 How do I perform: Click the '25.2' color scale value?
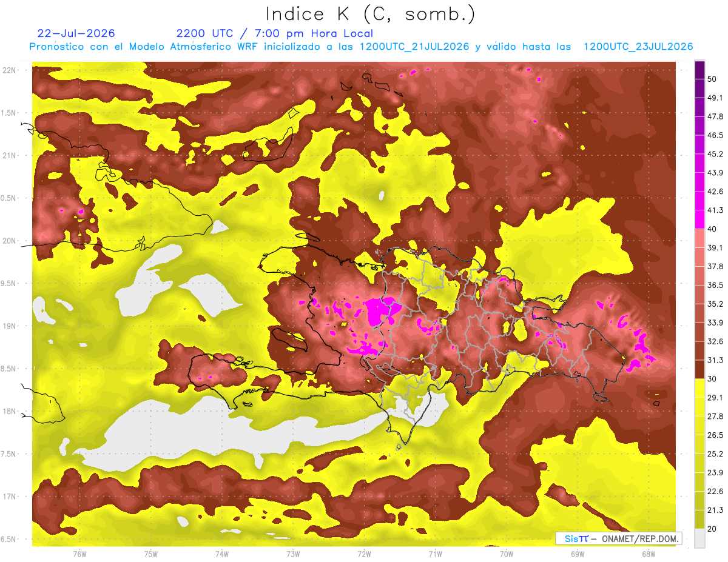[x=716, y=454]
